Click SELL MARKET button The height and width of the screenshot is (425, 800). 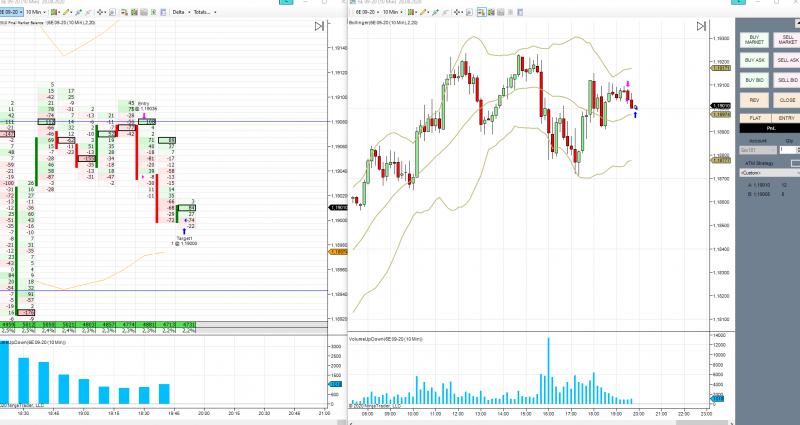787,40
